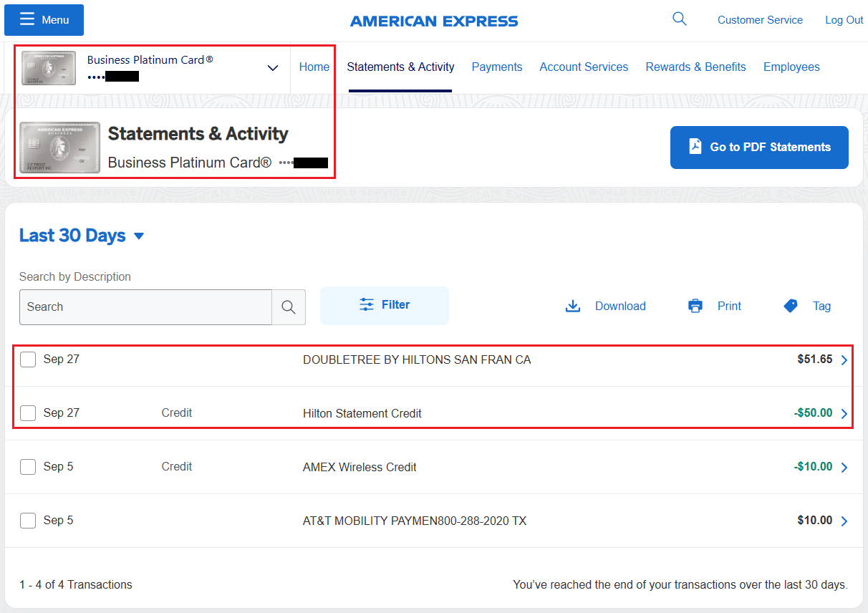The width and height of the screenshot is (868, 613).
Task: Click the Tag icon
Action: pyautogui.click(x=791, y=306)
